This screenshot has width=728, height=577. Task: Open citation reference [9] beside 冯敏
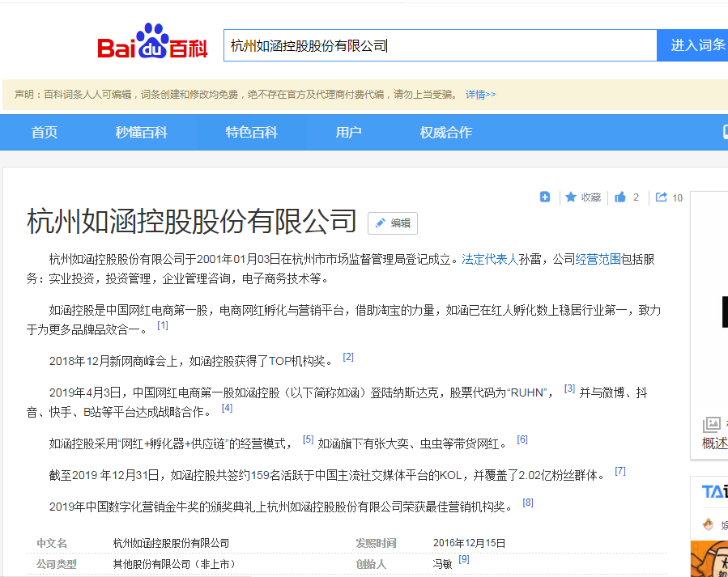click(464, 559)
